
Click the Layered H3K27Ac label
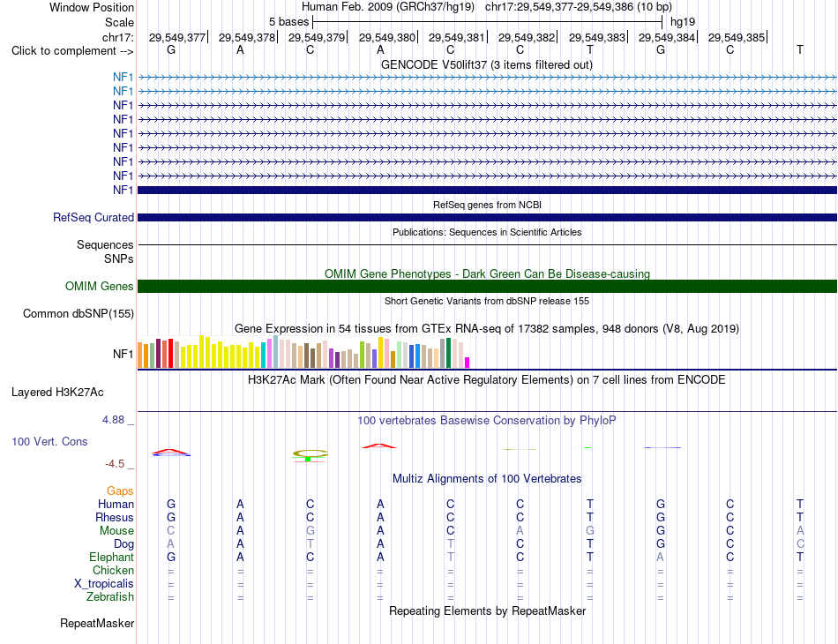[x=57, y=393]
